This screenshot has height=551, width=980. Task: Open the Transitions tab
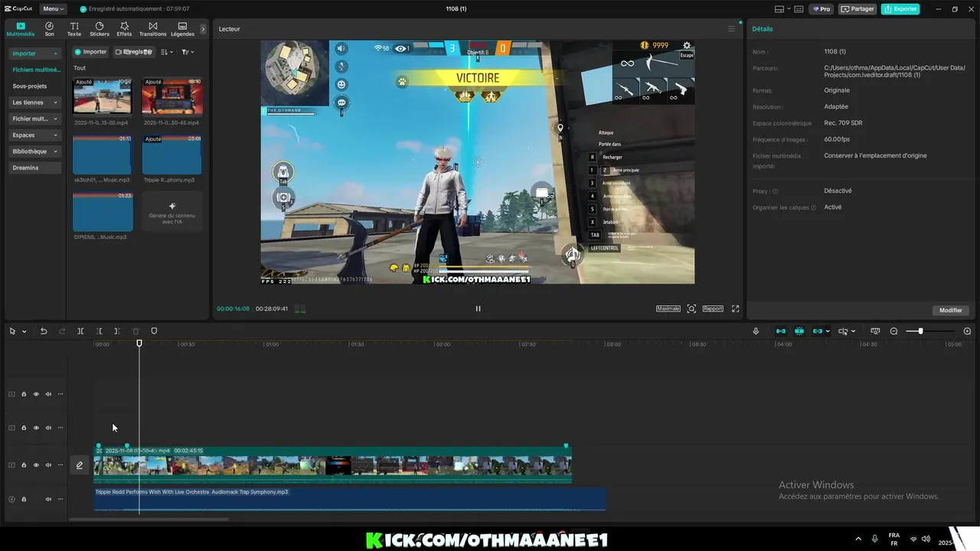click(x=152, y=29)
